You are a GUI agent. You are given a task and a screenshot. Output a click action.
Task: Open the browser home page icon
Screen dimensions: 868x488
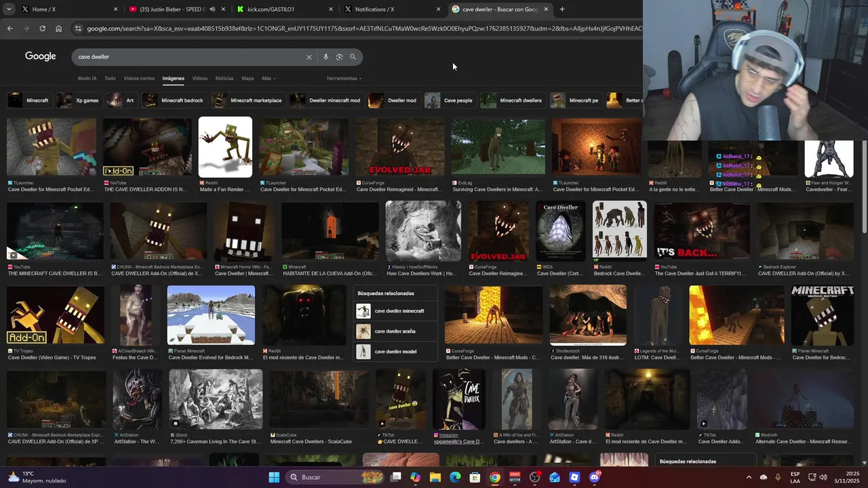(58, 28)
